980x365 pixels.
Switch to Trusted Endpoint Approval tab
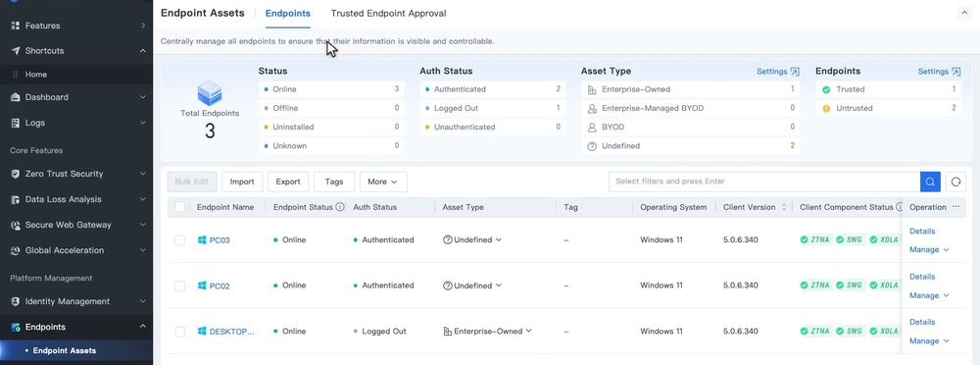pyautogui.click(x=389, y=13)
